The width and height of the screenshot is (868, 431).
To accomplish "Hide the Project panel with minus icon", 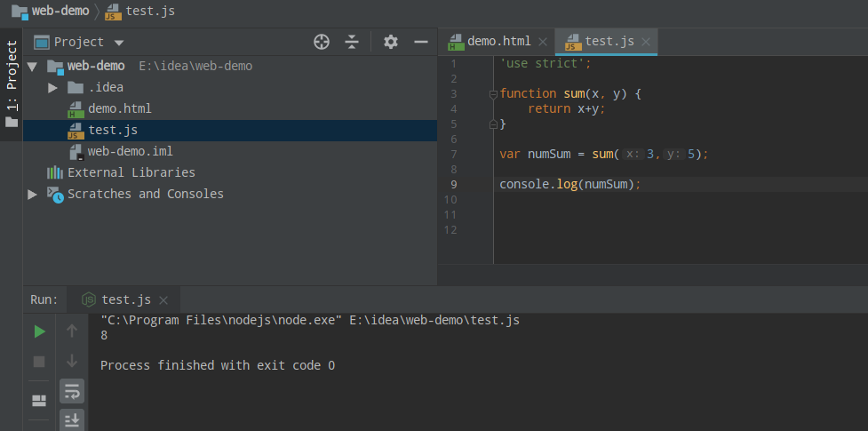I will click(x=421, y=42).
